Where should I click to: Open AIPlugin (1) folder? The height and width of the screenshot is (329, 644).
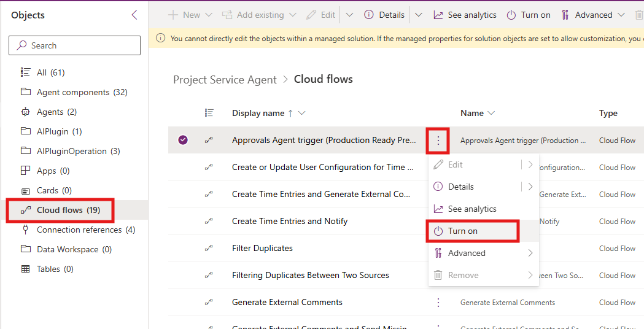[59, 132]
